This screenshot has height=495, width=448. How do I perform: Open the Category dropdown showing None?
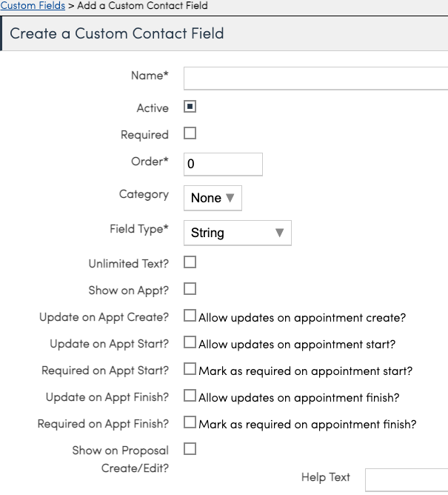(212, 198)
